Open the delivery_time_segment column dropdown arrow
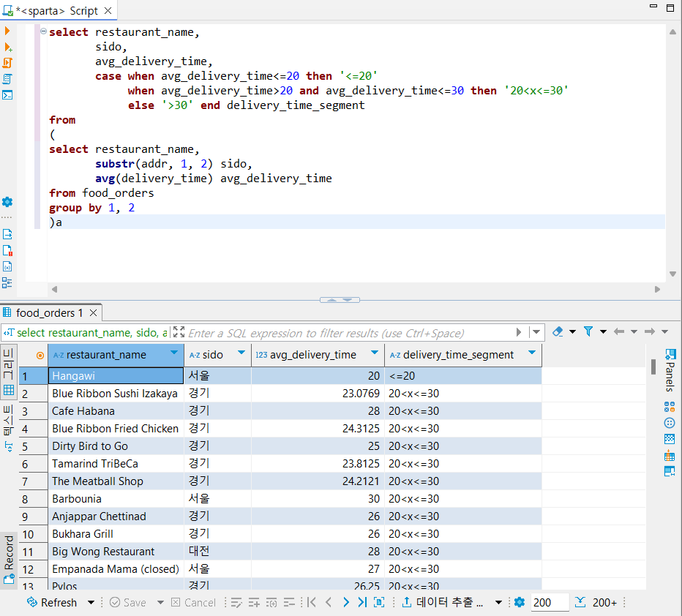The width and height of the screenshot is (682, 616). click(x=531, y=353)
